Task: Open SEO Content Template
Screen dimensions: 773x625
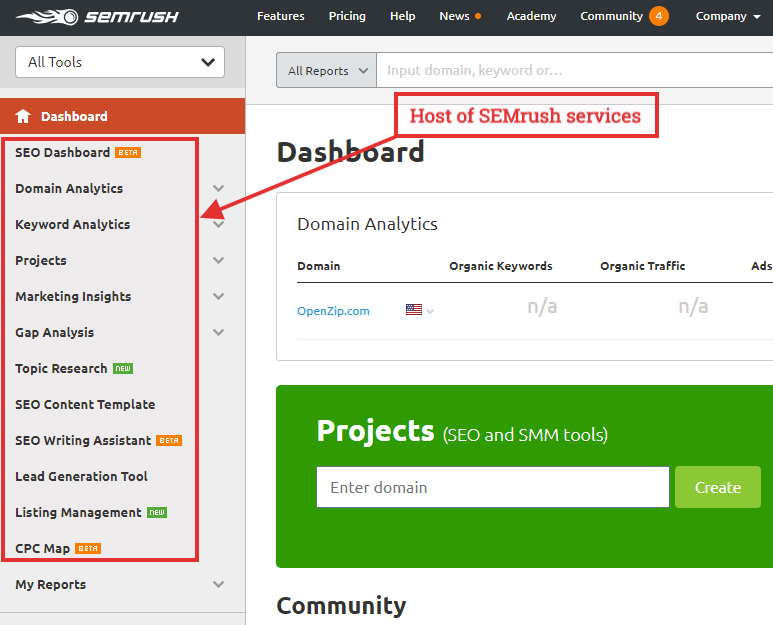Action: coord(85,405)
